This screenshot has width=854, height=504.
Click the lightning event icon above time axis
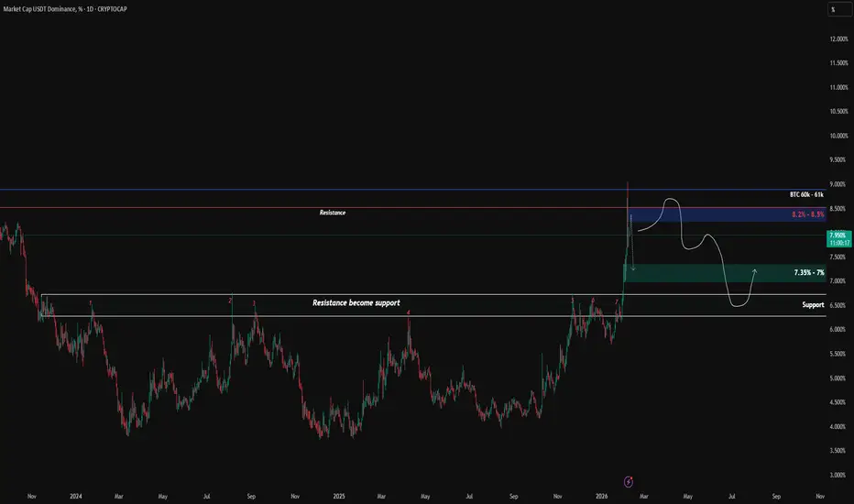629,482
